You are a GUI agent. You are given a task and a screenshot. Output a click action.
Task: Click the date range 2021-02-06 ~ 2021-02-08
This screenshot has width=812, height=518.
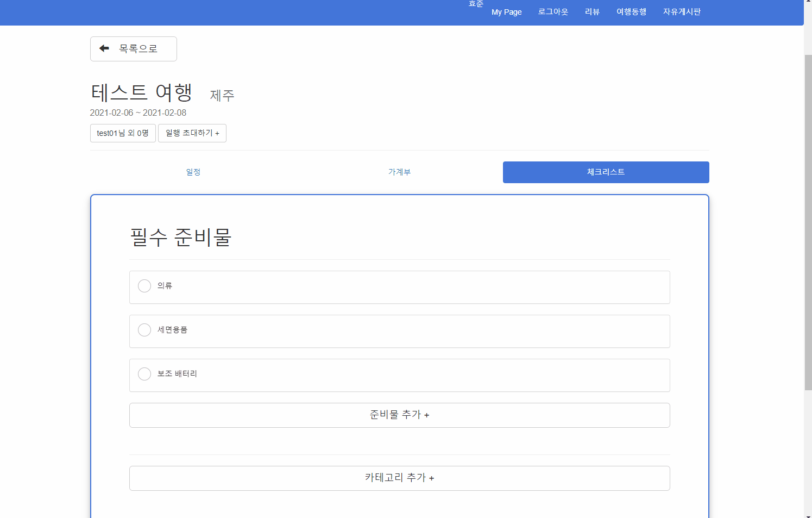point(138,113)
